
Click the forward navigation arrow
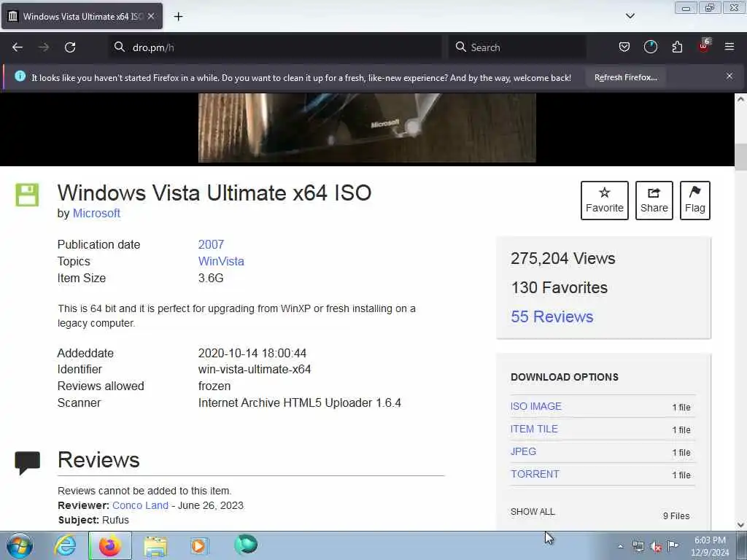(44, 47)
